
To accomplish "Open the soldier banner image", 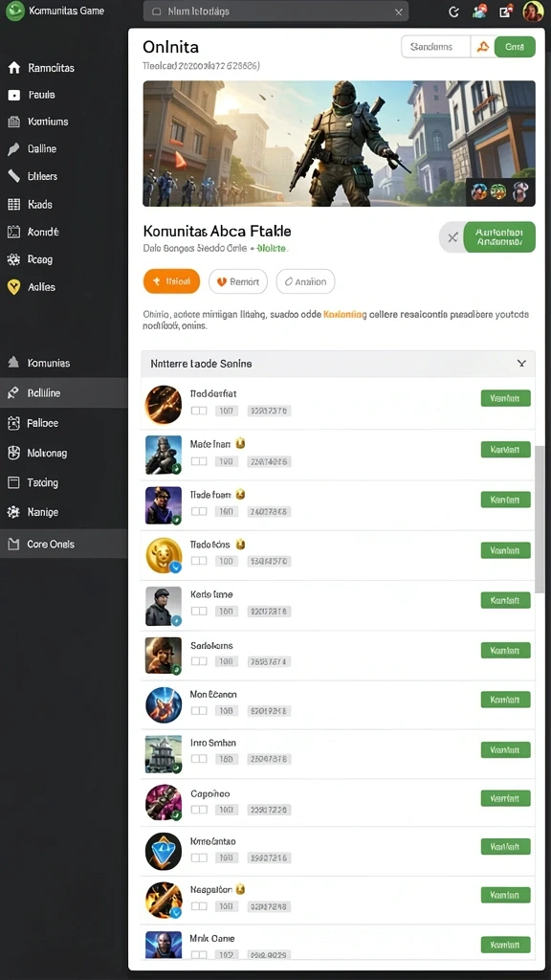I will click(x=339, y=144).
